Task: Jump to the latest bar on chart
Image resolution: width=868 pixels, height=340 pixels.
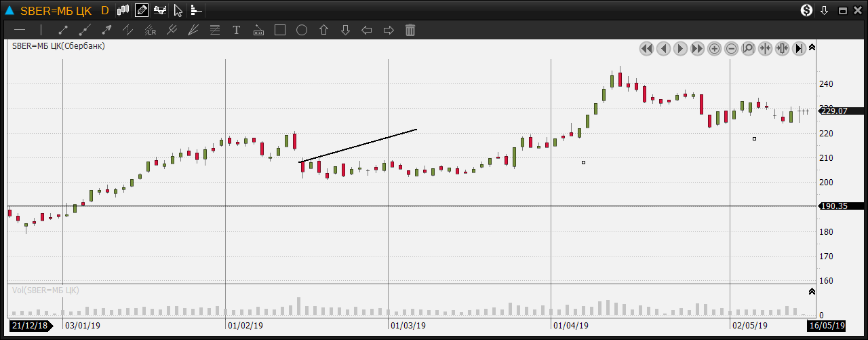Action: 799,48
